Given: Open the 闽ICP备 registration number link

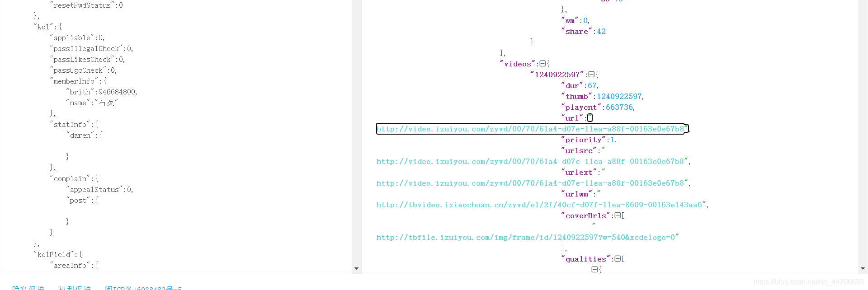Looking at the screenshot, I should [x=143, y=287].
